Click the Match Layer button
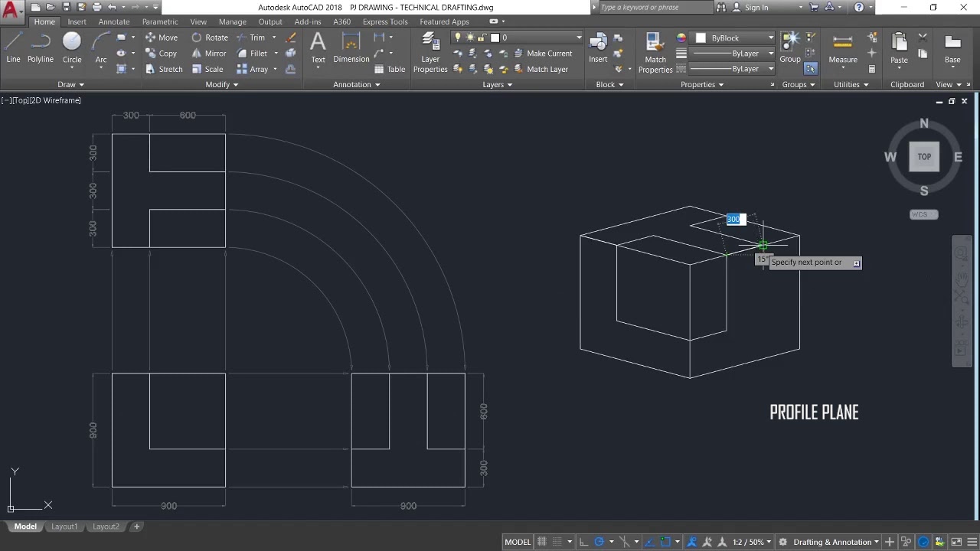 coord(540,69)
